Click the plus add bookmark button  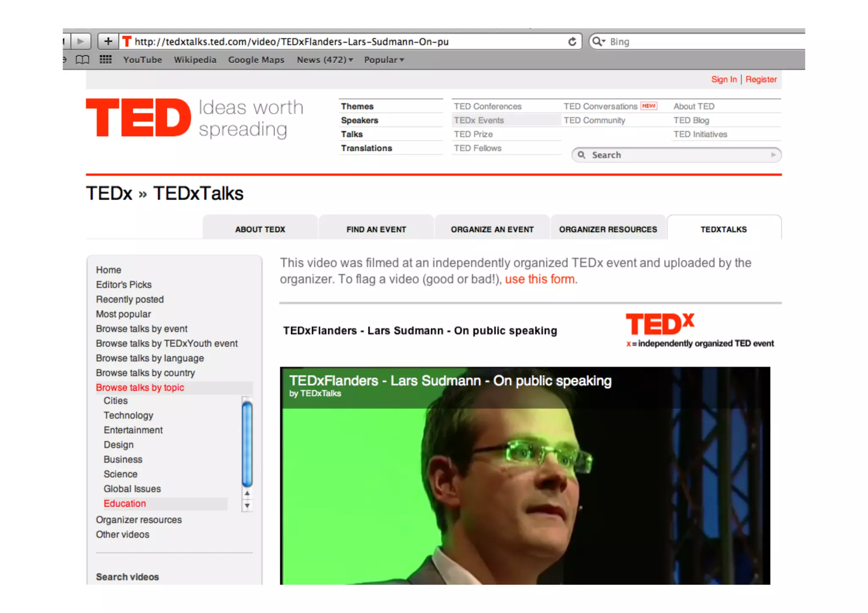(x=108, y=42)
